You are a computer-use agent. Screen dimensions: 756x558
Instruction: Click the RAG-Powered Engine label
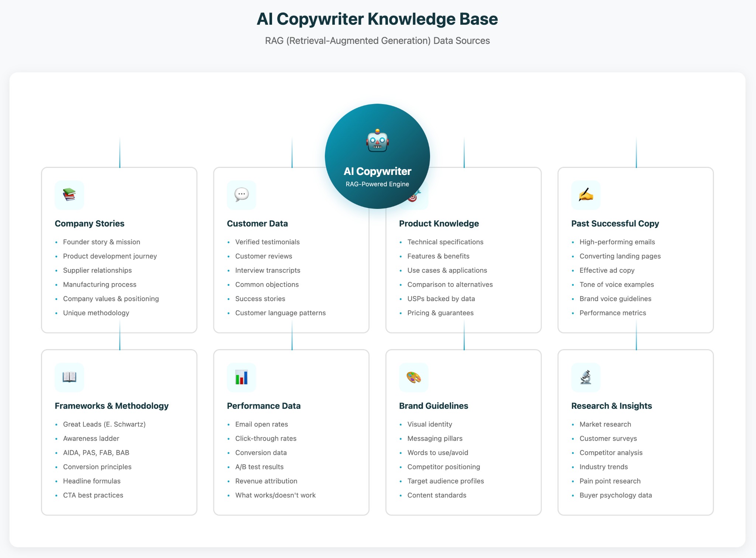(x=377, y=184)
